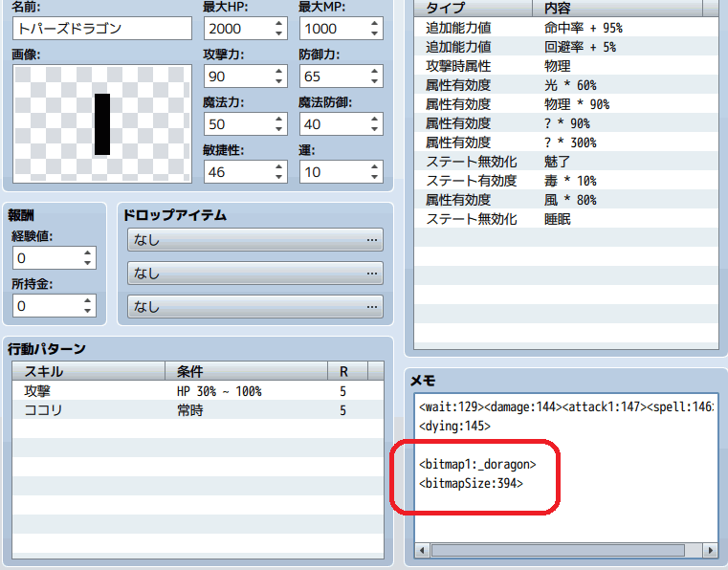Screen dimensions: 728x570
Task: Click the R column header in 行動パターン
Action: 348,371
